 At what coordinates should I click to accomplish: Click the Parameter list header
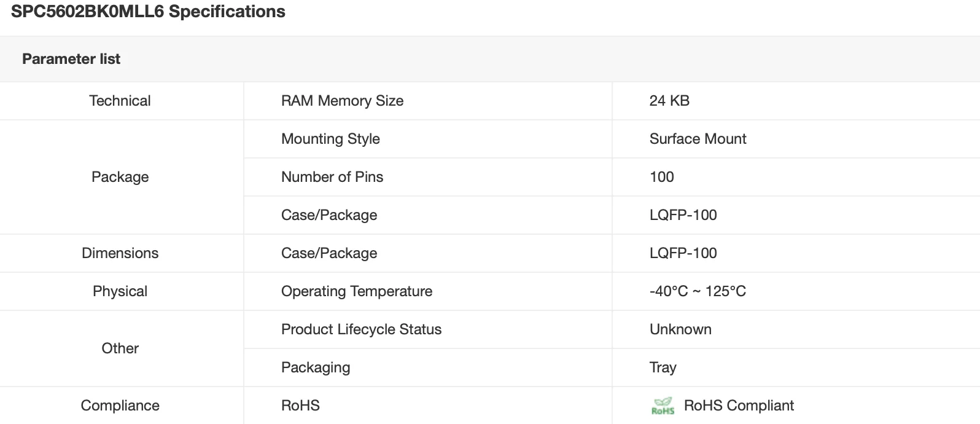[x=71, y=59]
